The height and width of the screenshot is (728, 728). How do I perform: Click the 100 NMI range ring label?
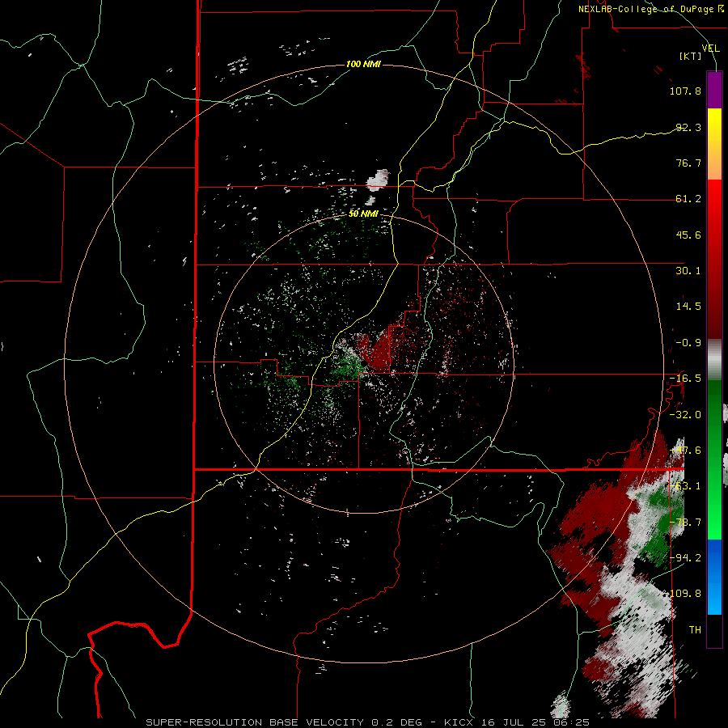tap(363, 64)
